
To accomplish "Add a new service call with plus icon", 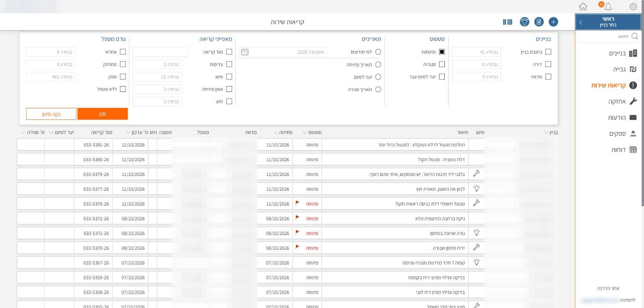I will pos(553,22).
